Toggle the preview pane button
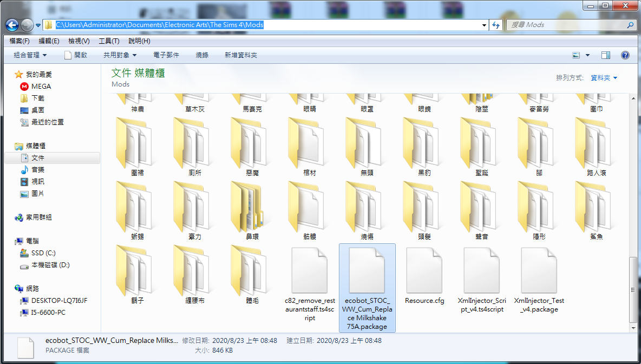The image size is (641, 364). click(x=606, y=55)
